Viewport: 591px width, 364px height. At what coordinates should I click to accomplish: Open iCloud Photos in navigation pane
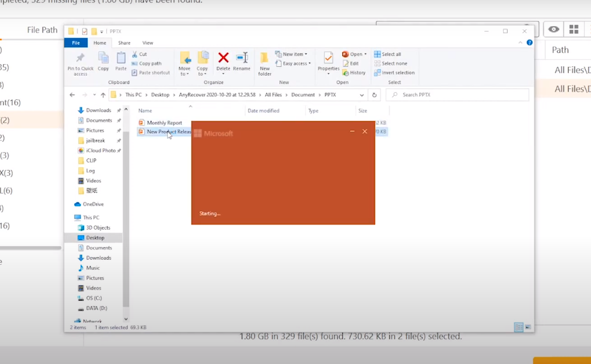[x=101, y=151]
